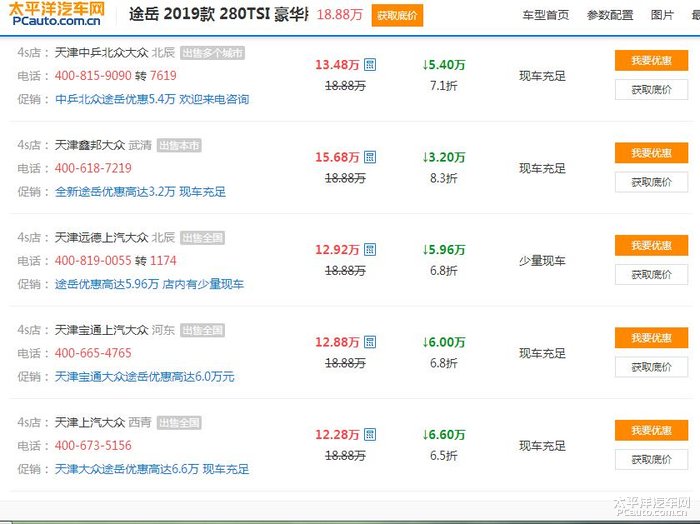
Task: Click discount amount ↓5.96万
Action: point(444,250)
